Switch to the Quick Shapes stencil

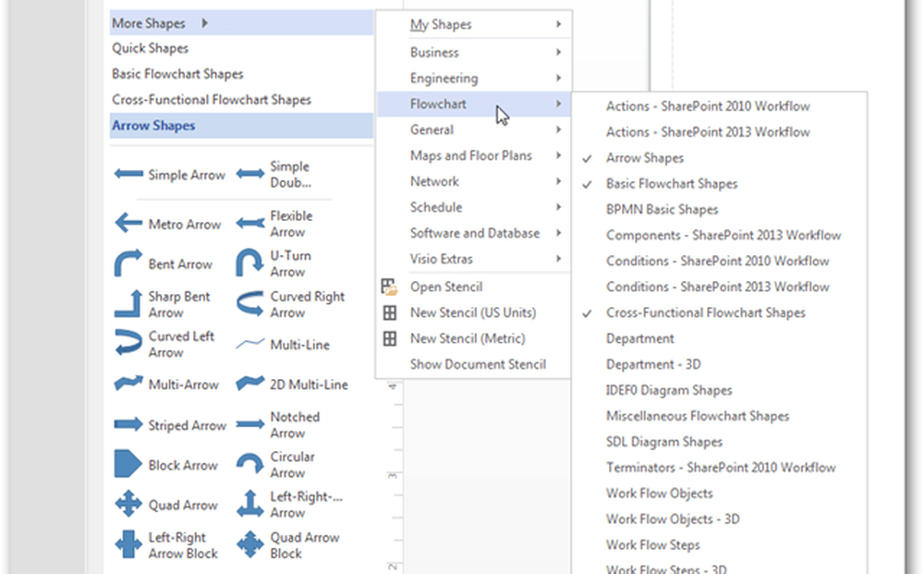[241, 48]
